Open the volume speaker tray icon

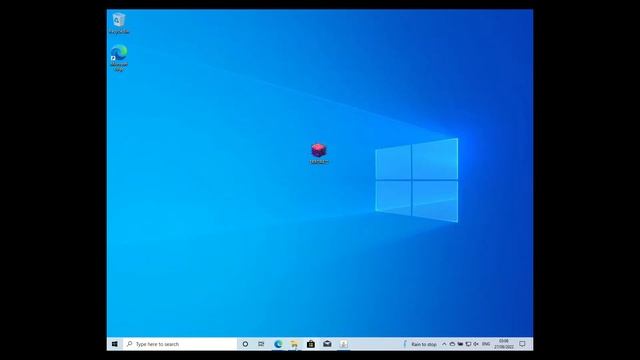[x=476, y=344]
